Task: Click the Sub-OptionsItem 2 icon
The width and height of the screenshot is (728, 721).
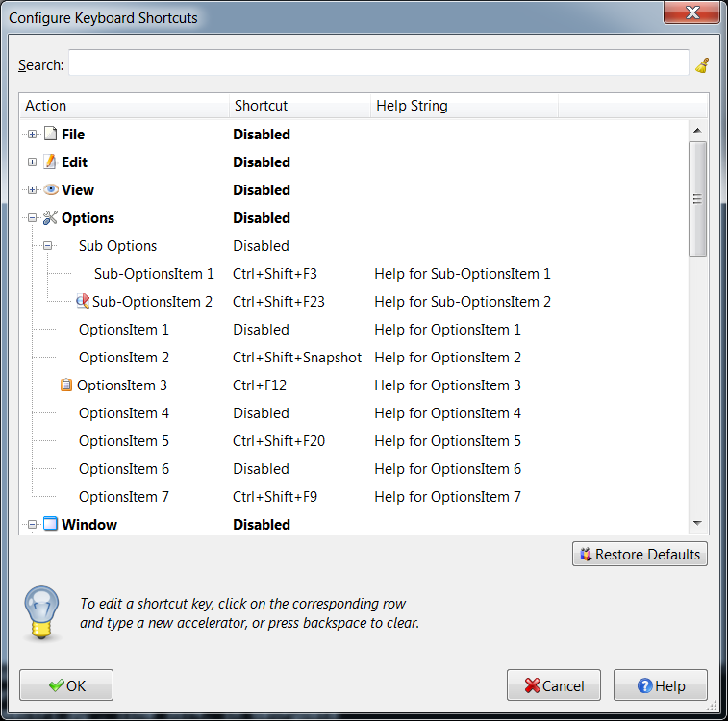Action: [83, 302]
